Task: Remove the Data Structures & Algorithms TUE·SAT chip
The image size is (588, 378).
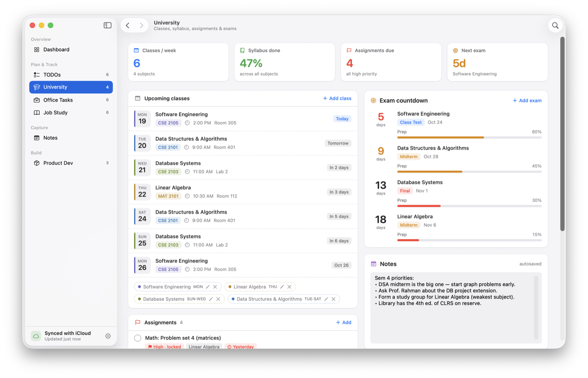Action: 334,299
